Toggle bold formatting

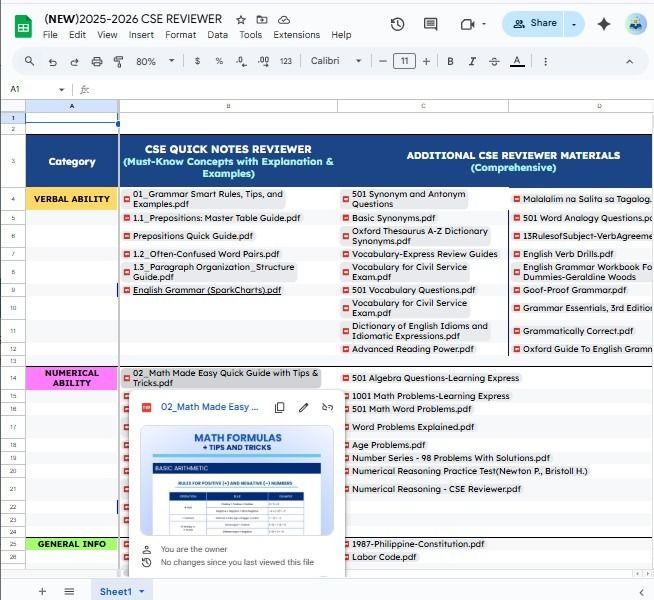[x=450, y=61]
